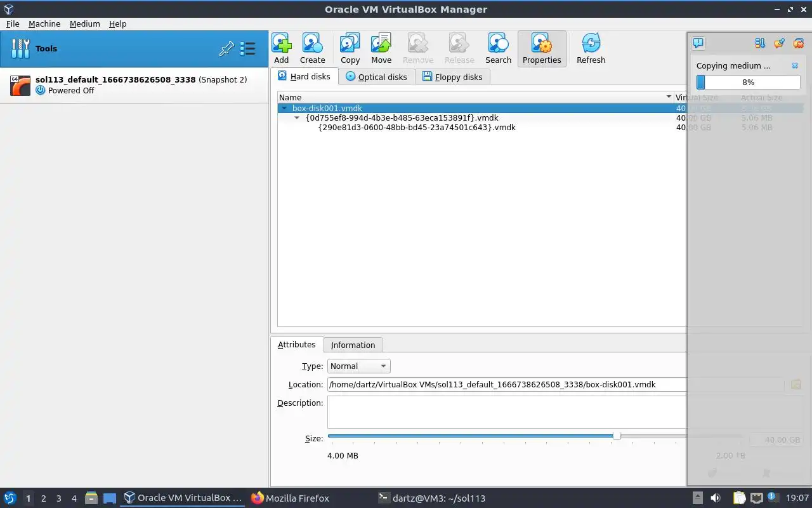
Task: Open the system start menu bird icon
Action: coord(10,498)
